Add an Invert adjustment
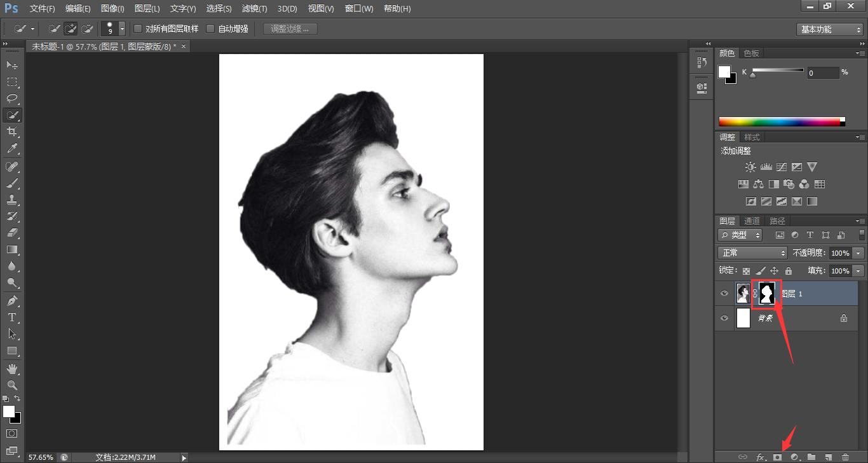 point(750,202)
